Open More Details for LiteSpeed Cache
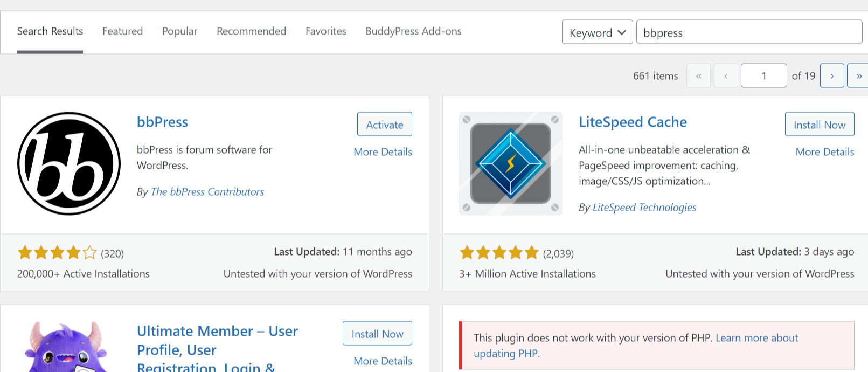 click(825, 152)
